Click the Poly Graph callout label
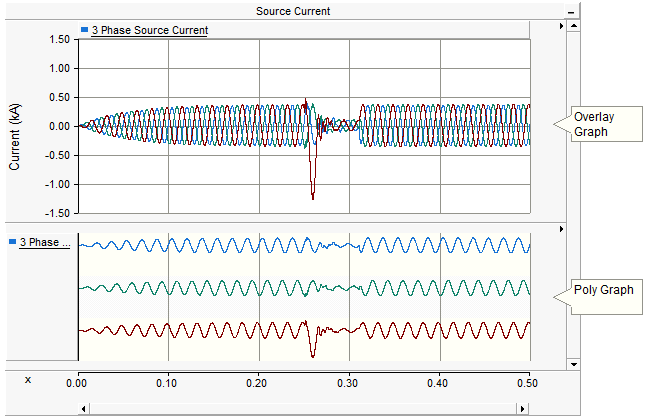The height and width of the screenshot is (419, 646). pos(604,290)
